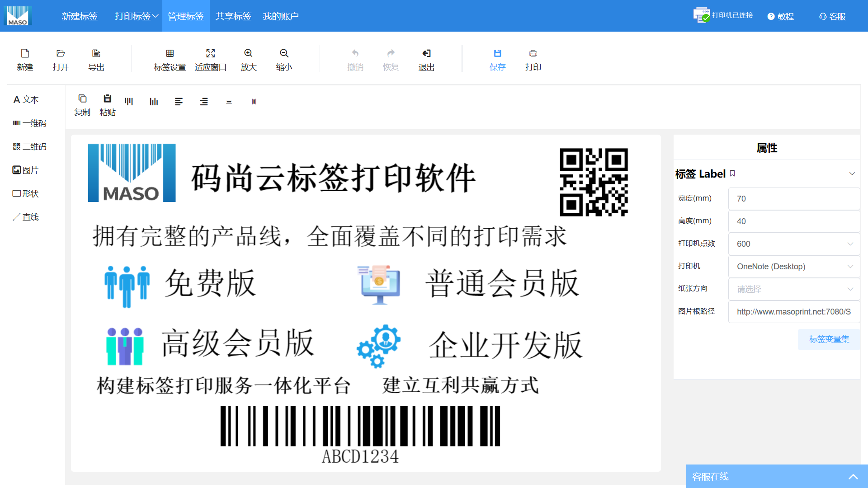
Task: Select the 免费版 text on canvas
Action: 211,283
